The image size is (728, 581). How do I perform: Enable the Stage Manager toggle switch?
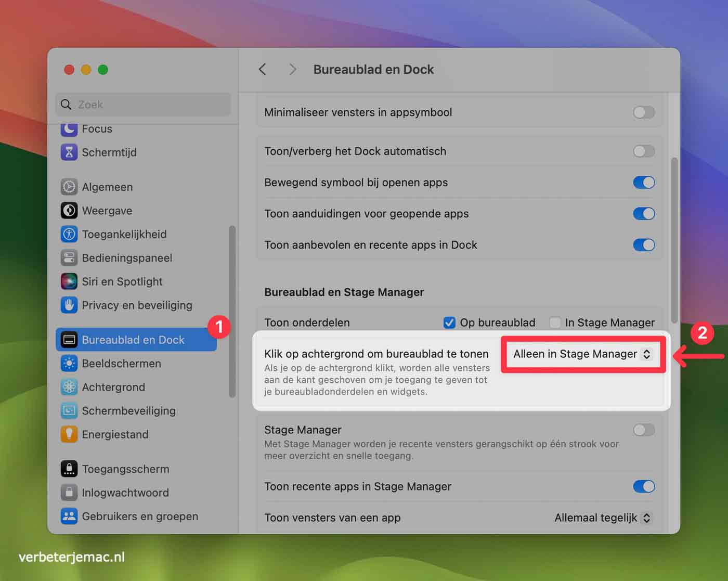pyautogui.click(x=644, y=430)
